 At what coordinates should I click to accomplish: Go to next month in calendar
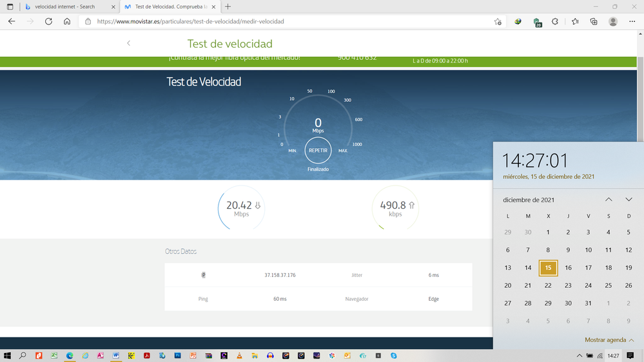[629, 200]
